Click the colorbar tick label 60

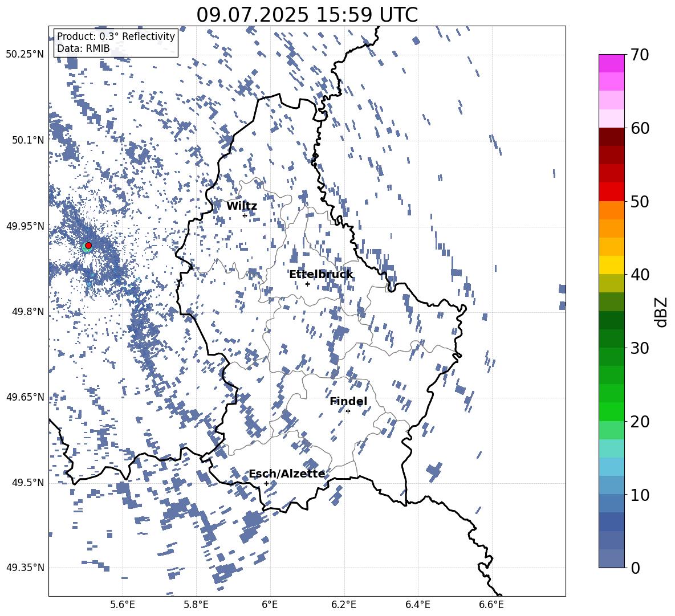pyautogui.click(x=640, y=128)
